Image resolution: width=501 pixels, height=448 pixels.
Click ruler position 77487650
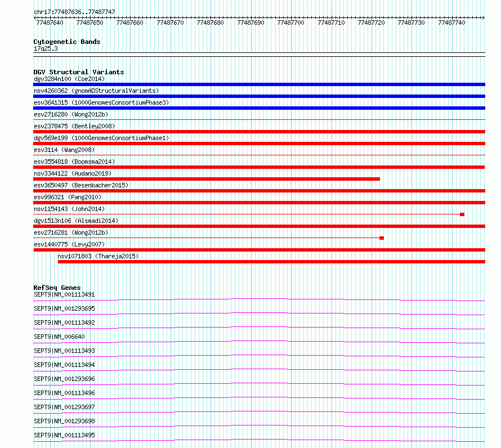coord(90,23)
